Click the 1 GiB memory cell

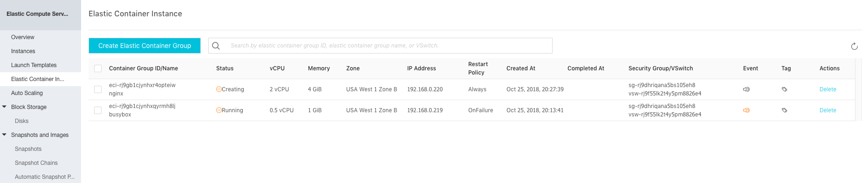(314, 110)
